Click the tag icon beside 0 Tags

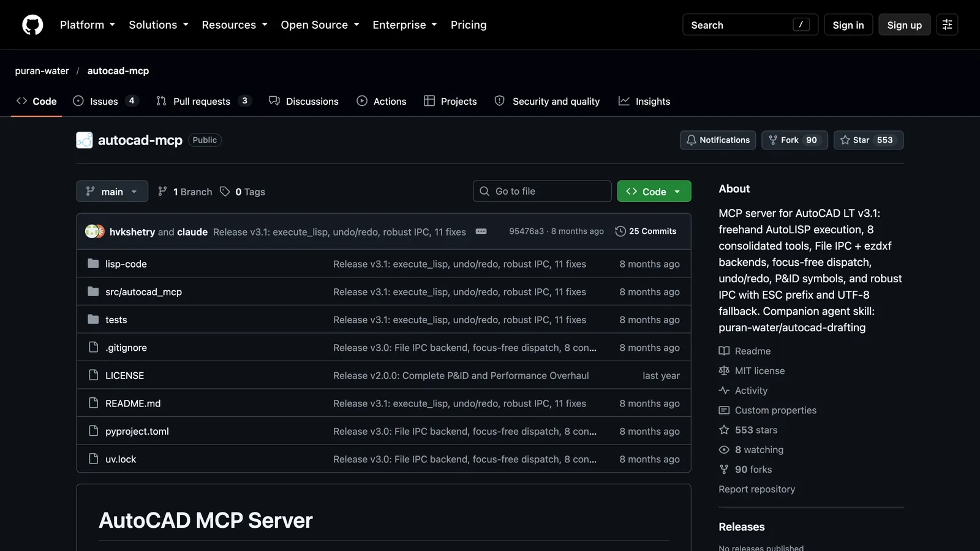(x=225, y=192)
